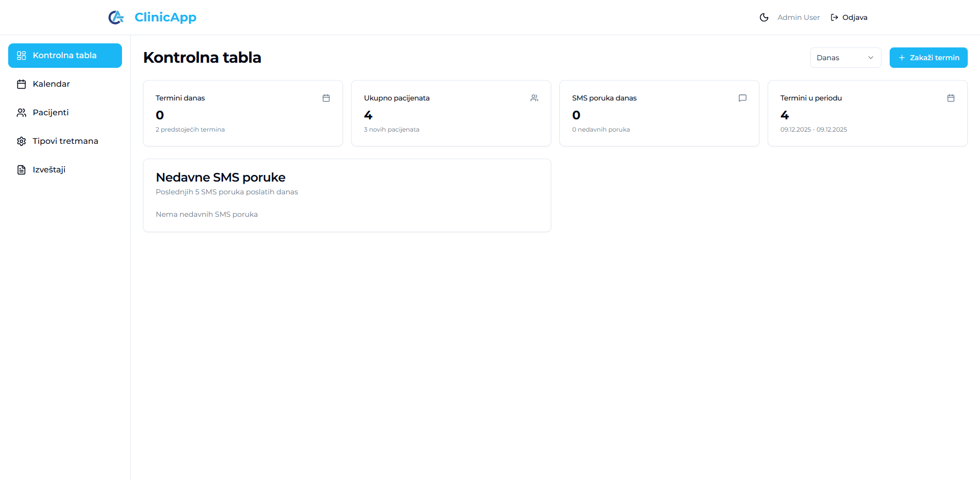Open the Danas period dropdown
Screen dimensions: 980x482
(845, 58)
